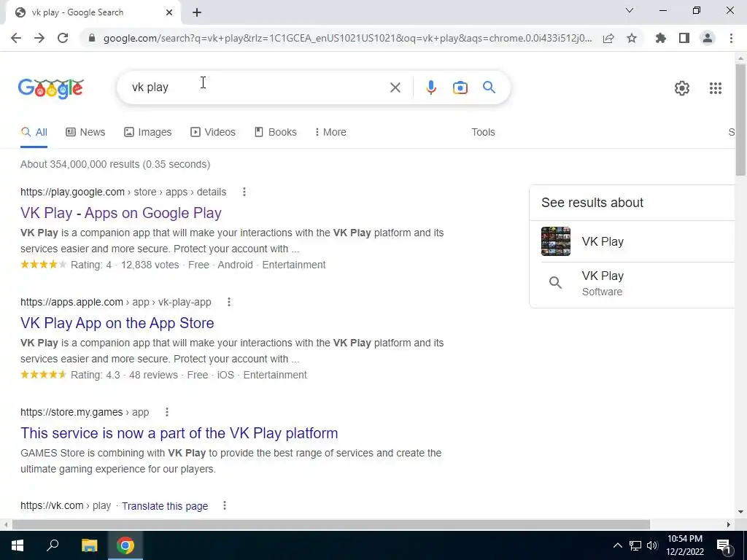This screenshot has height=560, width=747.
Task: Expand the More search filters menu
Action: (x=330, y=133)
